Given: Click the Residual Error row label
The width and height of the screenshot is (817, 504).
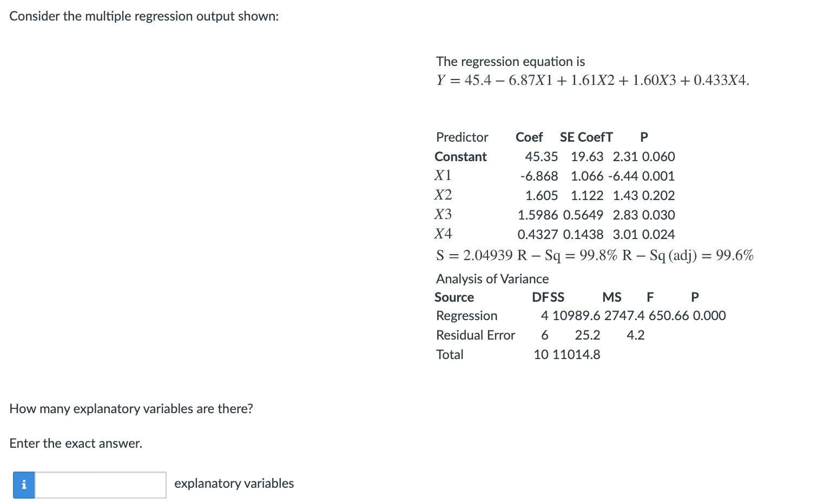Looking at the screenshot, I should coord(475,335).
